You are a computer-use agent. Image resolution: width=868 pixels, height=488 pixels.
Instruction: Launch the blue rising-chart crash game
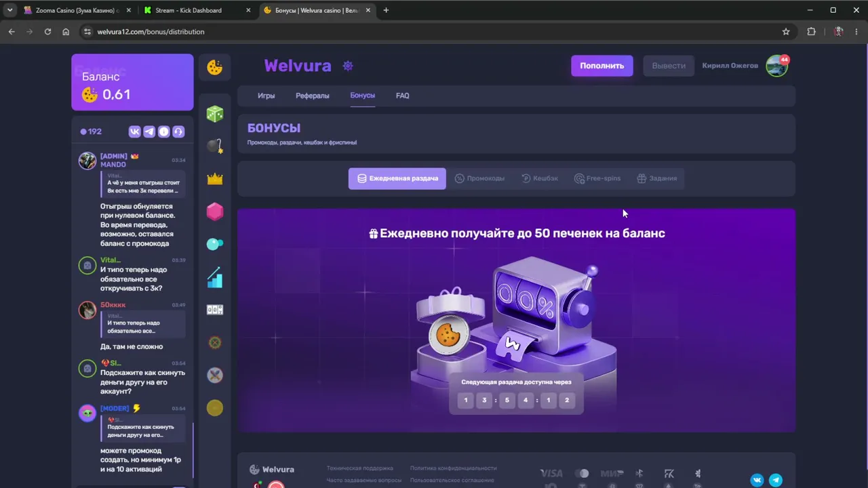pyautogui.click(x=215, y=277)
